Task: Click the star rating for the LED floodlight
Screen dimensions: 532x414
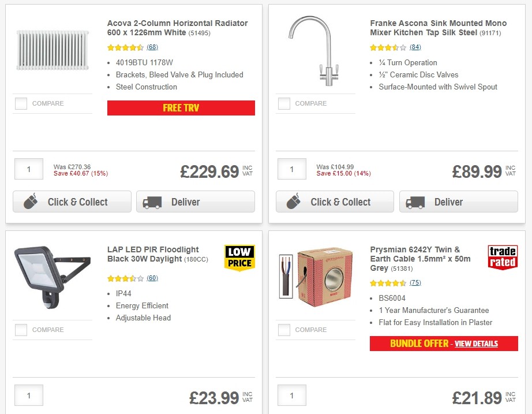Action: click(123, 278)
